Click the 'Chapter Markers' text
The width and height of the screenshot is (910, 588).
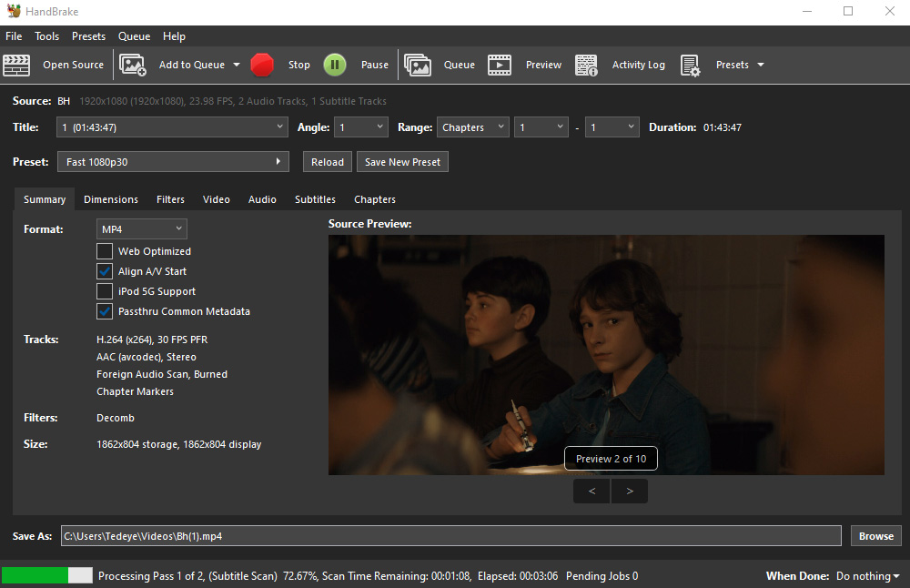coord(135,391)
